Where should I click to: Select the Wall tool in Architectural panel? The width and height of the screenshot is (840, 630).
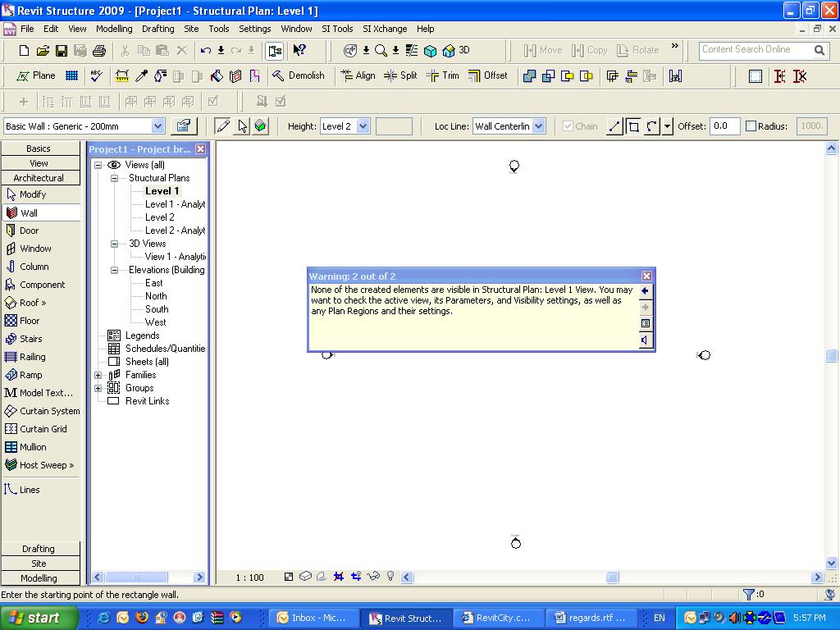click(x=29, y=212)
